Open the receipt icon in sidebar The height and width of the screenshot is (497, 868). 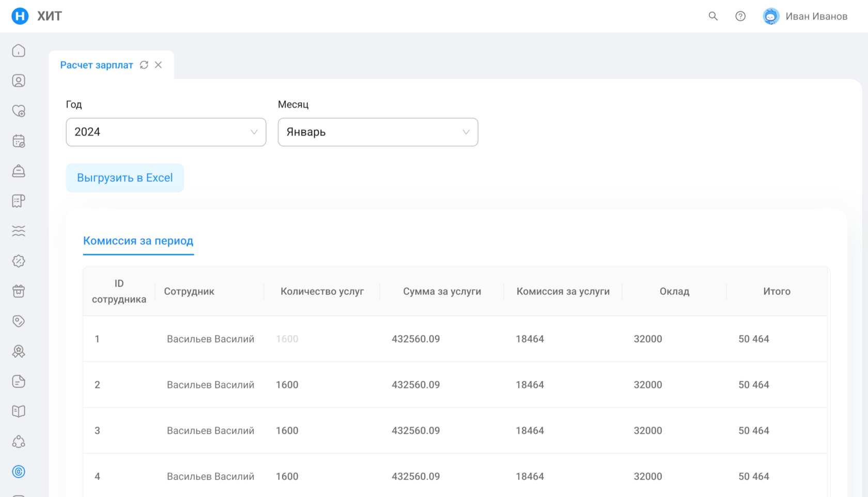(x=19, y=201)
